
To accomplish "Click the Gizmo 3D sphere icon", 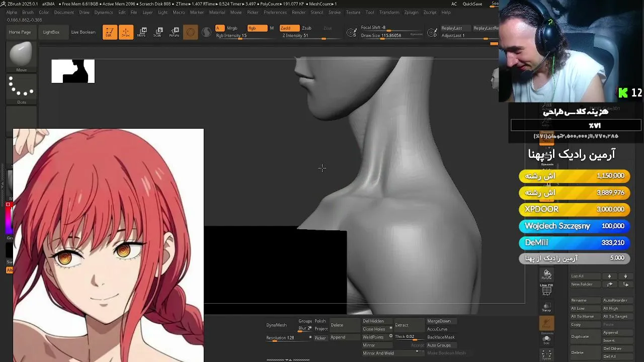I will (190, 33).
